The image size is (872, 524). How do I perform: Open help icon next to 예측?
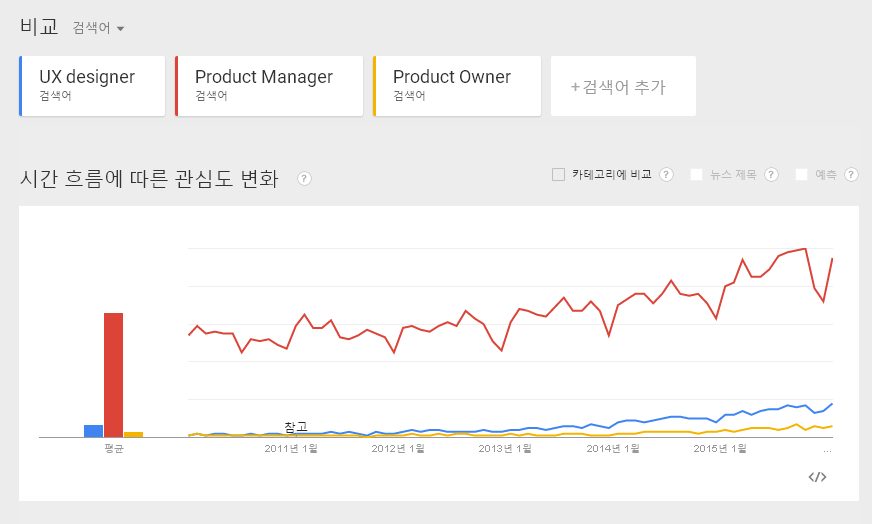click(x=851, y=175)
